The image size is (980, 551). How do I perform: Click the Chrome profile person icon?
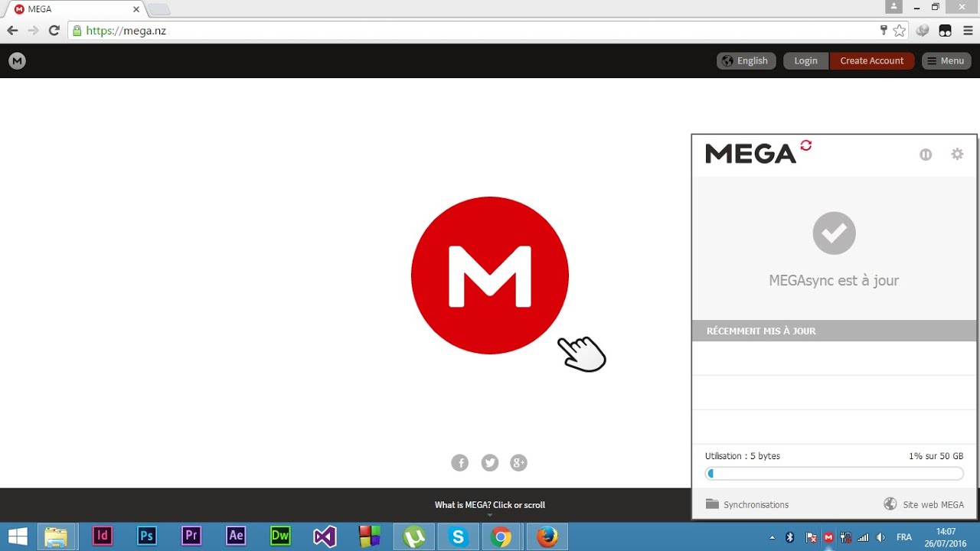coord(894,6)
